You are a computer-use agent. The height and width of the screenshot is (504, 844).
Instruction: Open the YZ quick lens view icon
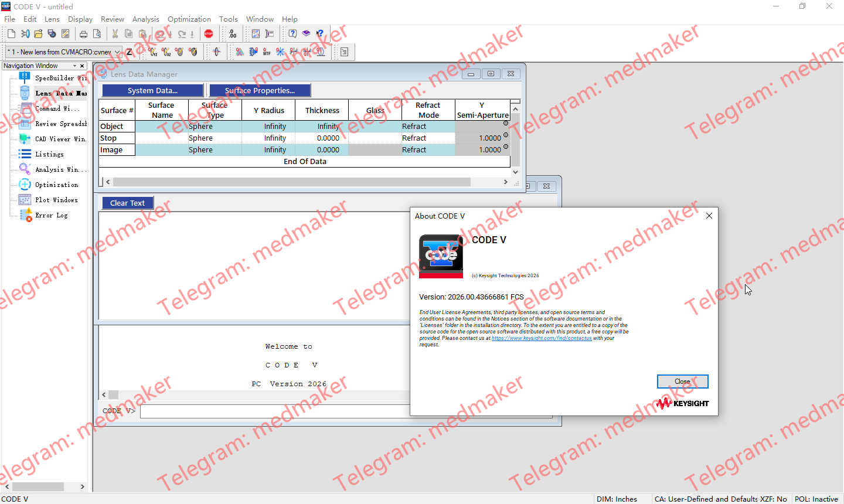click(x=154, y=52)
